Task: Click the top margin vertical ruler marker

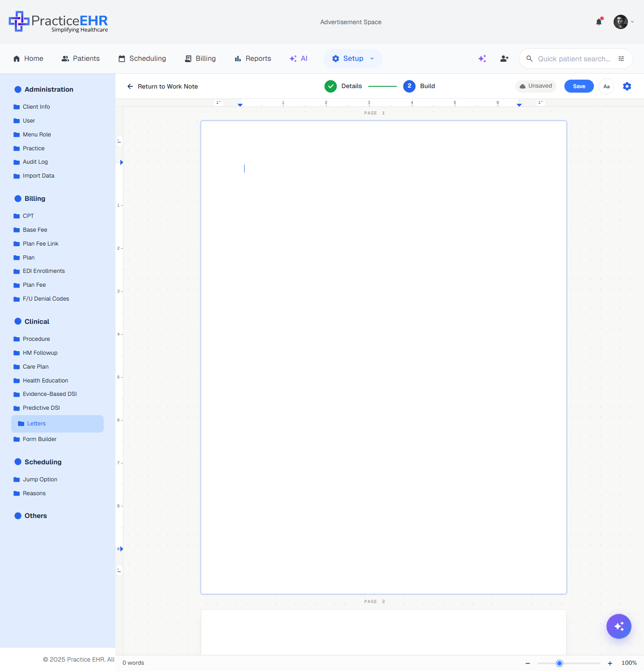Action: pyautogui.click(x=121, y=162)
